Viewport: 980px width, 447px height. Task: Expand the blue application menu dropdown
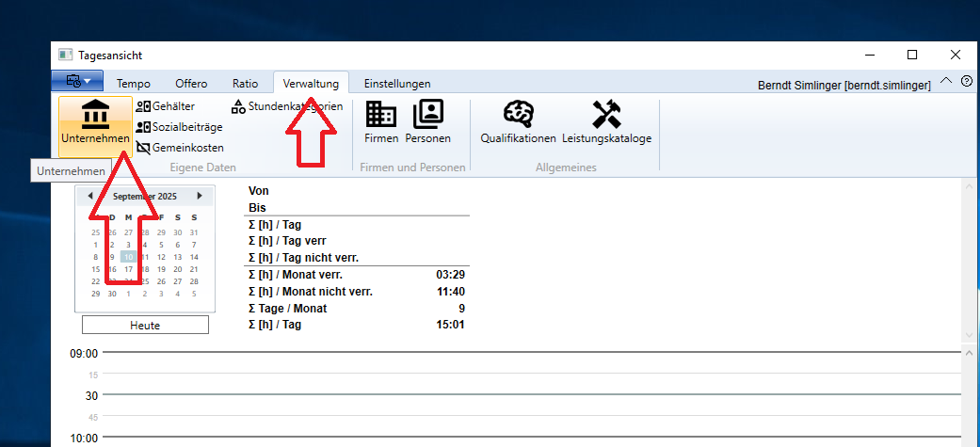[78, 82]
